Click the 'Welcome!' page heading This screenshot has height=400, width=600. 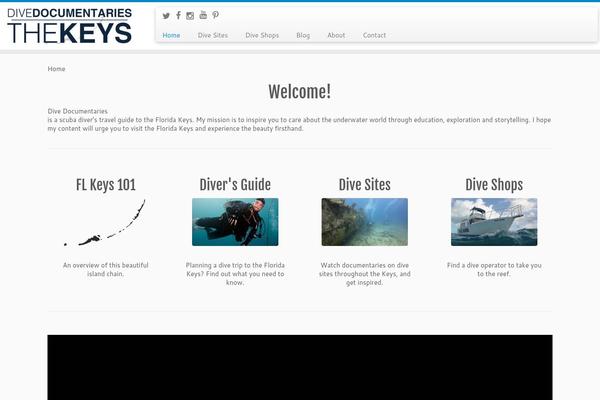pos(300,92)
